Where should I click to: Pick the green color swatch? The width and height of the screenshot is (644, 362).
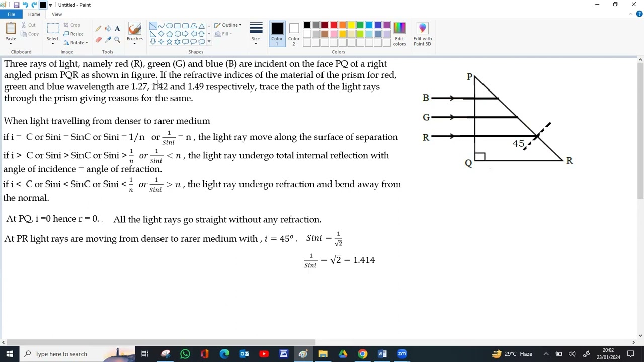(x=360, y=25)
